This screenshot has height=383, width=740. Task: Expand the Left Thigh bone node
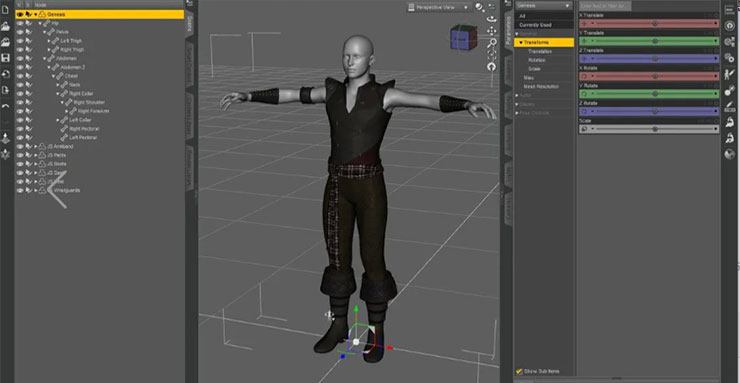(x=49, y=41)
